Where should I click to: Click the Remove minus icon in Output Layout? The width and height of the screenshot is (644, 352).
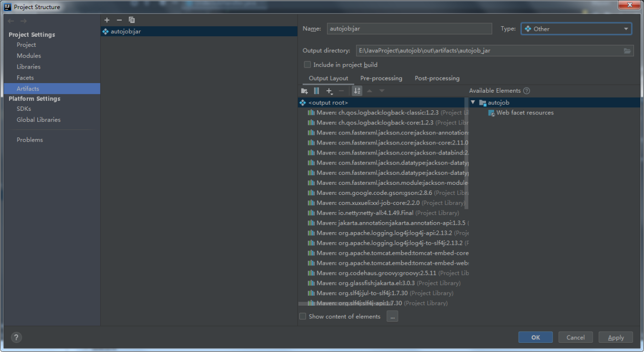pos(342,91)
